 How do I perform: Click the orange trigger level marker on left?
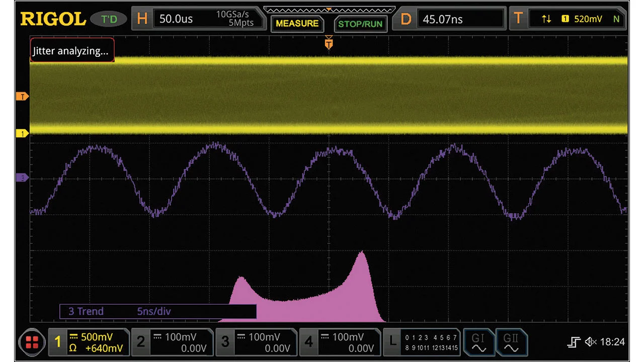[x=22, y=96]
